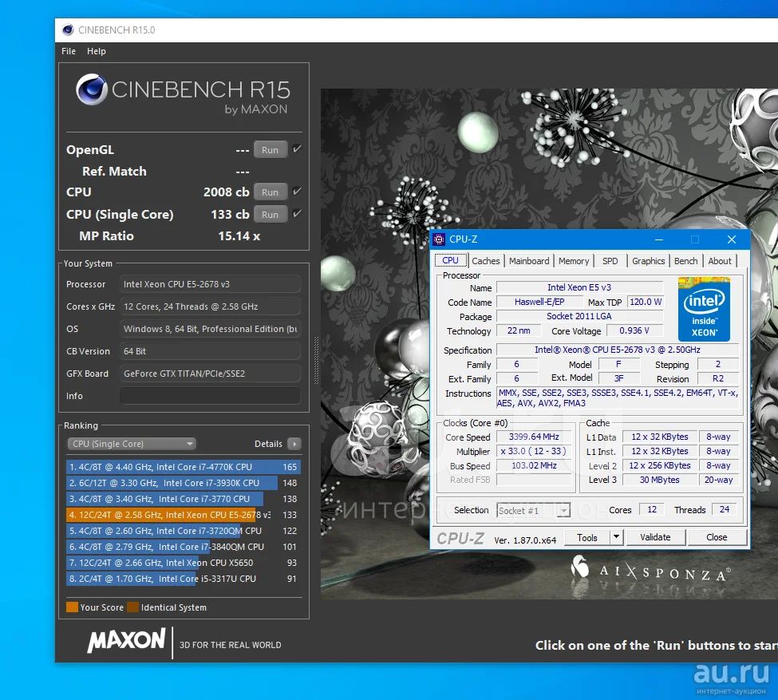Expand the Tools dropdown arrow

click(616, 537)
